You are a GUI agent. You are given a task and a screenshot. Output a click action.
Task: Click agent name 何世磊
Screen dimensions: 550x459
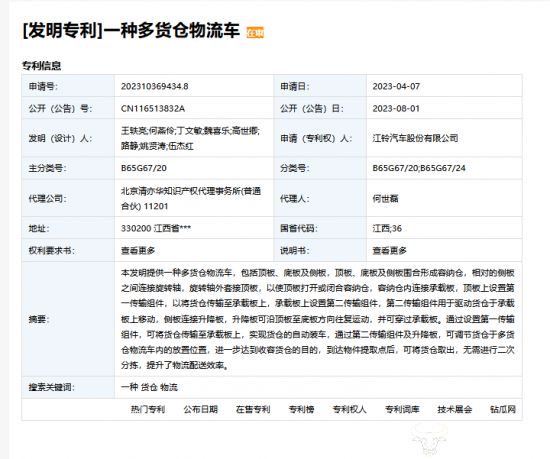coord(385,198)
